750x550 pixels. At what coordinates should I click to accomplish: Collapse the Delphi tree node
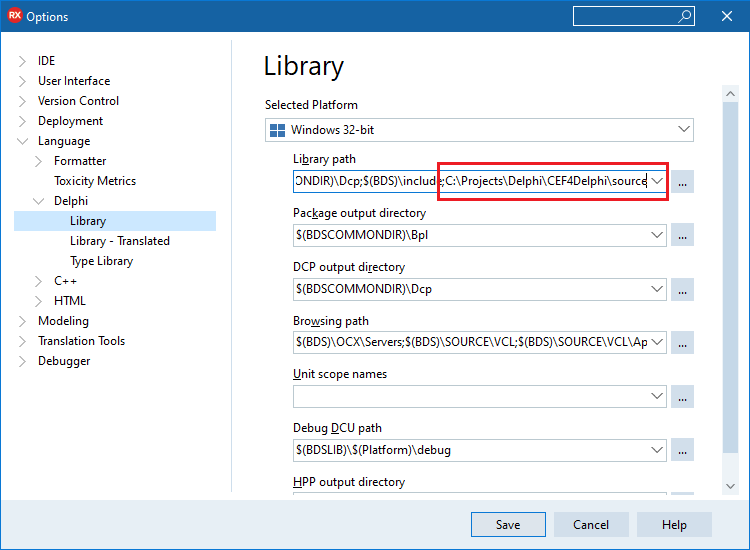pyautogui.click(x=38, y=201)
